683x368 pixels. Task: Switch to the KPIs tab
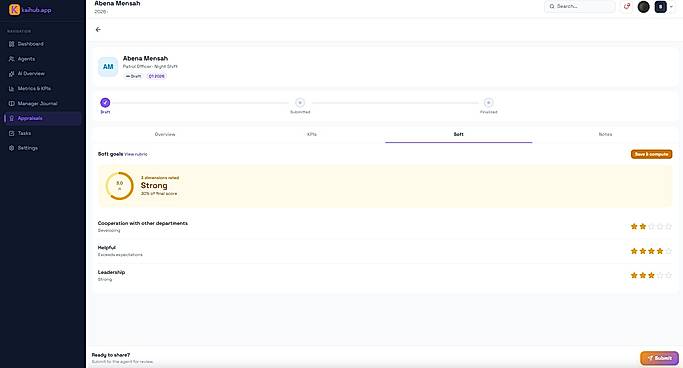tap(312, 135)
